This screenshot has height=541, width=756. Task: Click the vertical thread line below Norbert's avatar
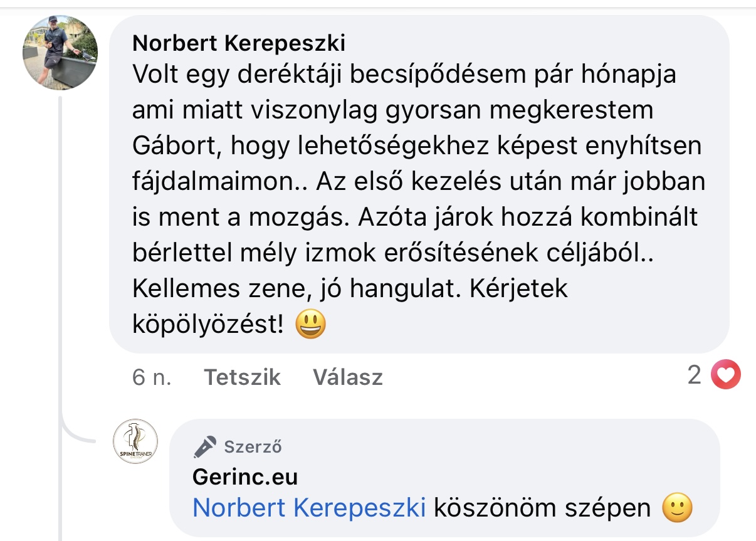pyautogui.click(x=61, y=251)
